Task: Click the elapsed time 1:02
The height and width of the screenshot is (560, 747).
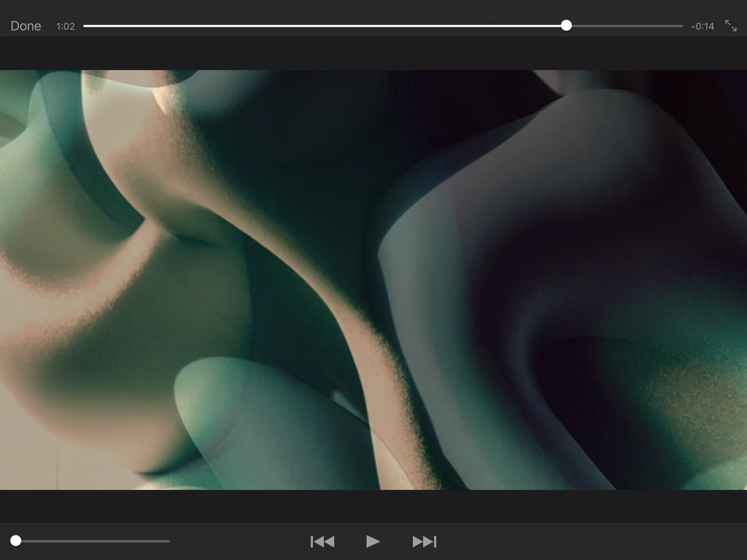Action: [x=65, y=26]
